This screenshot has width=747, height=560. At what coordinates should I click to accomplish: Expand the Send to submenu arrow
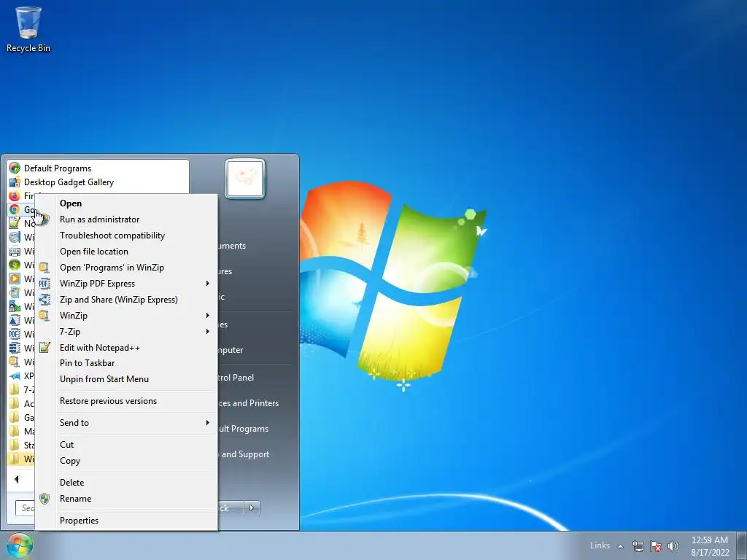(208, 422)
